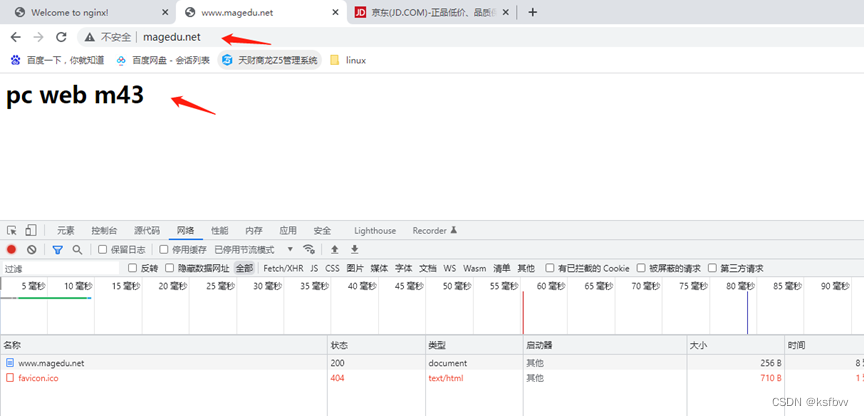The height and width of the screenshot is (416, 864).
Task: Clear the network log icon
Action: pyautogui.click(x=31, y=250)
